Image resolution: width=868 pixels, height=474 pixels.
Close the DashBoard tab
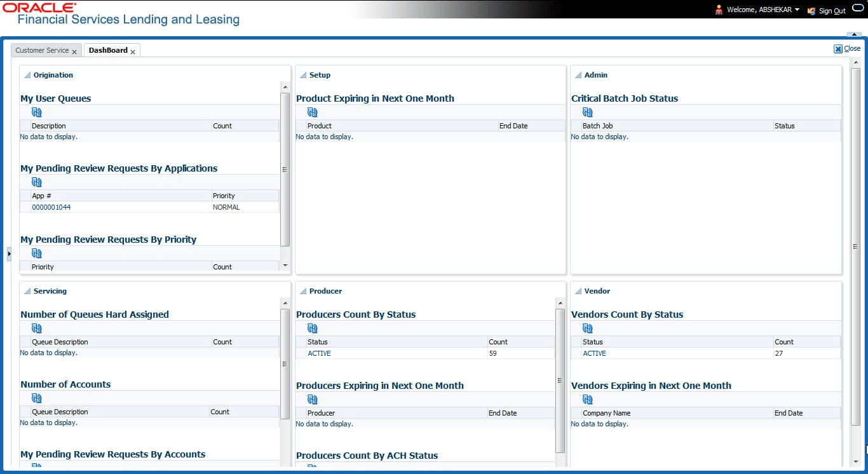(133, 51)
